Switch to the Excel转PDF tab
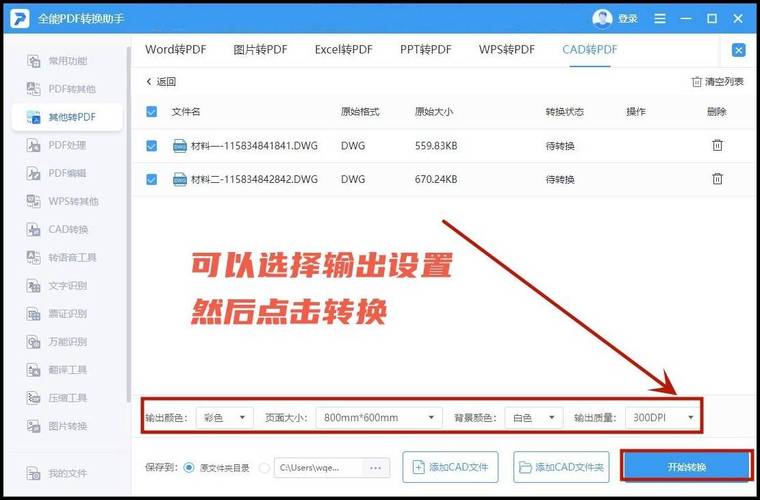Viewport: 760px width, 500px height. pyautogui.click(x=344, y=49)
